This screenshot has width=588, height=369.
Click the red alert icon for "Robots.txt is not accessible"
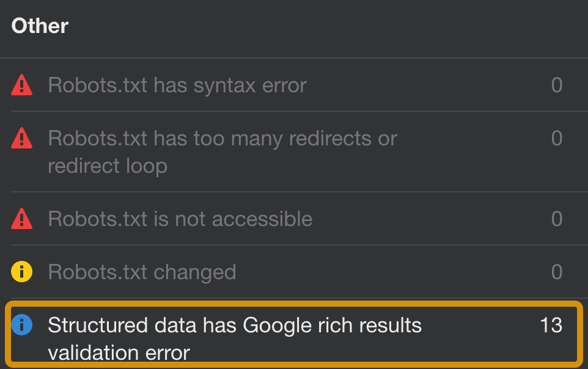[x=22, y=219]
